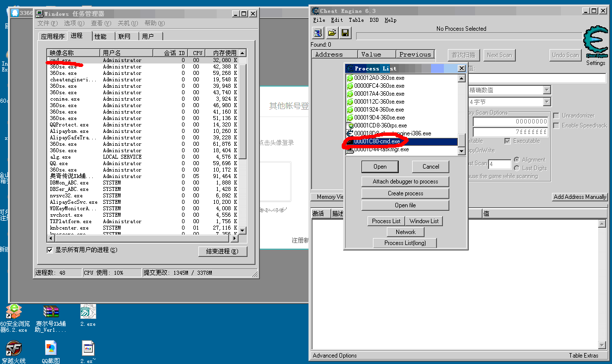The height and width of the screenshot is (364, 612).
Task: Open the Help menu in Cheat Engine
Action: click(x=390, y=20)
